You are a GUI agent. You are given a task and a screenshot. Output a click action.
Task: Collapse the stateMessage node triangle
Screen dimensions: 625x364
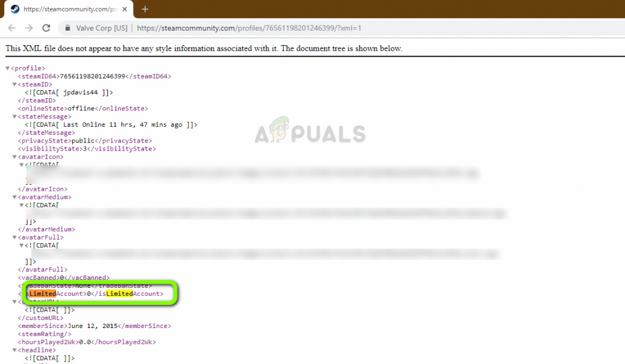15,116
